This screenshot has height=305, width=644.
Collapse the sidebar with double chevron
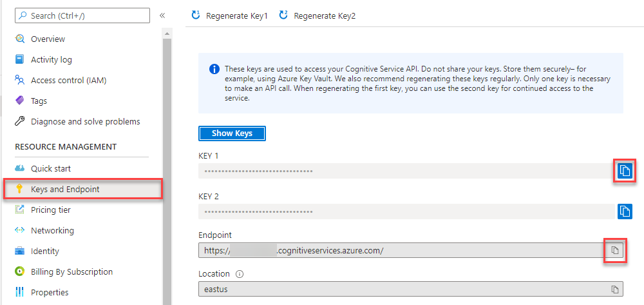point(162,15)
